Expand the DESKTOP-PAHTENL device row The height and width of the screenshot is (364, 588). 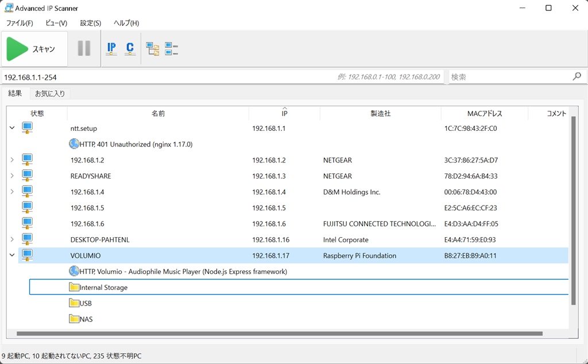12,239
